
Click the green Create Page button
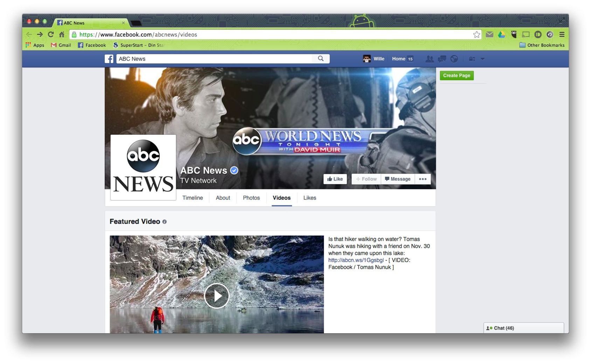[x=457, y=76]
